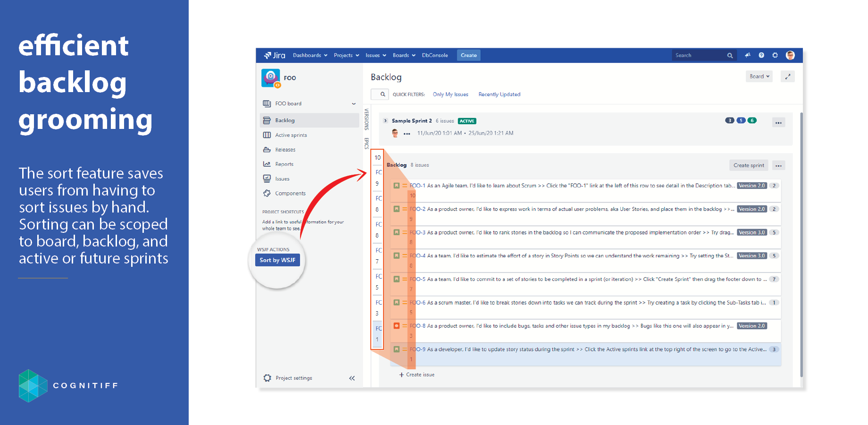868x425 pixels.
Task: Select the issue "As an Agile team, I'd like to learn about Scrum"
Action: pyautogui.click(x=586, y=191)
